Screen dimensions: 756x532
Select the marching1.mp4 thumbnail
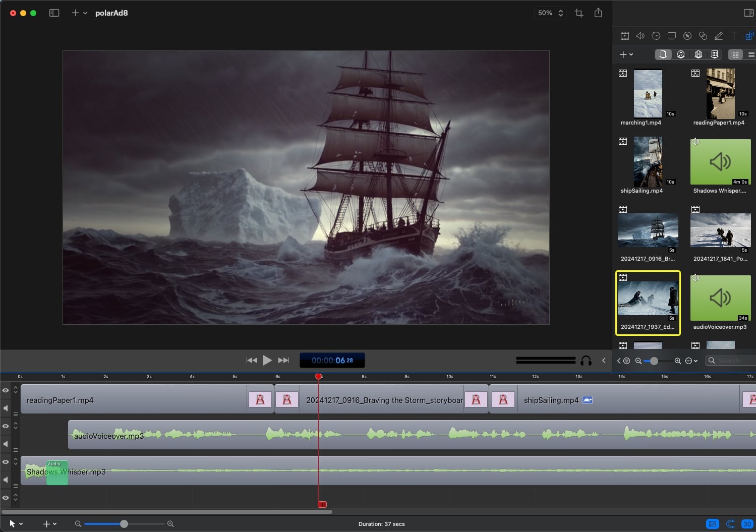[x=648, y=94]
